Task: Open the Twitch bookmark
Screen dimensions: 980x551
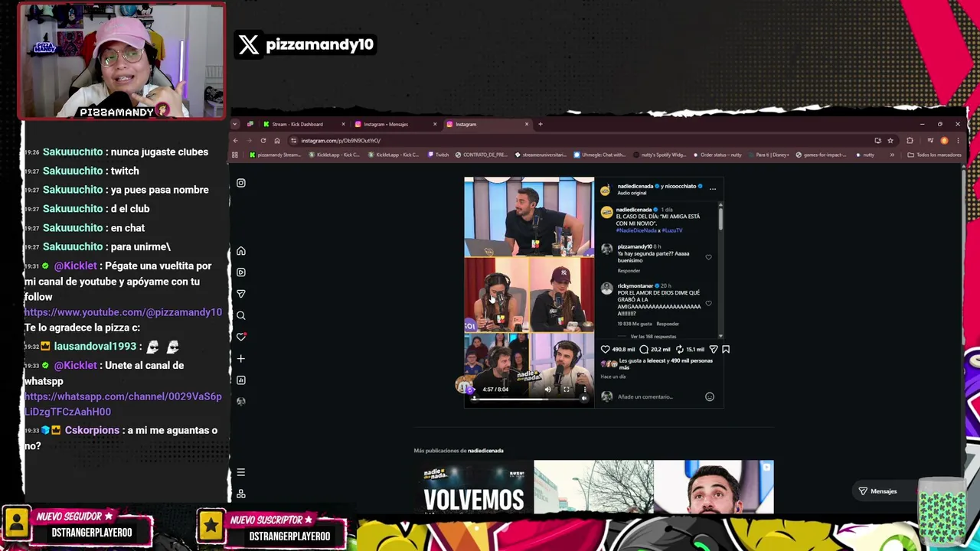Action: (x=439, y=155)
